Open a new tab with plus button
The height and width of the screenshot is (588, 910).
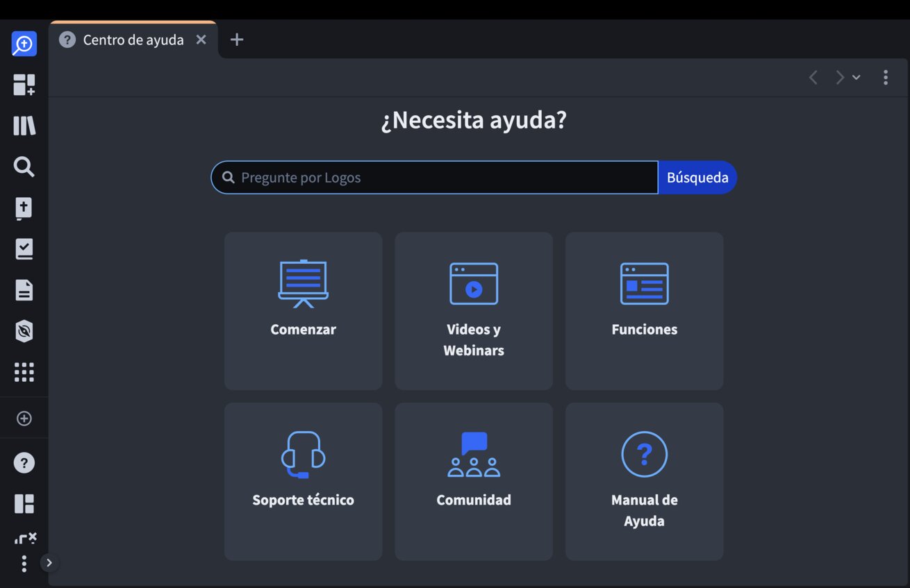237,40
